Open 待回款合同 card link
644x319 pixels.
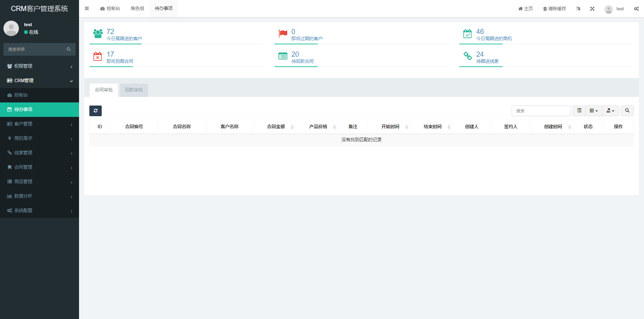coord(302,61)
